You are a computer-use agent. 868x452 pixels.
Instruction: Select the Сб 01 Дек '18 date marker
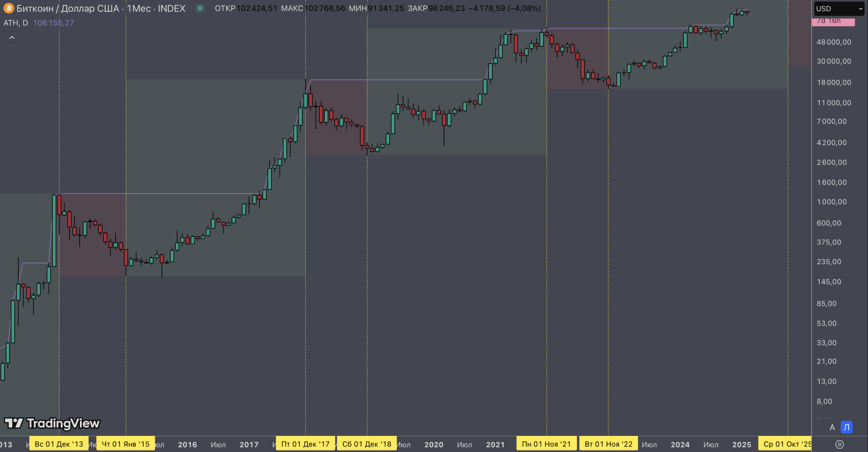tap(367, 444)
